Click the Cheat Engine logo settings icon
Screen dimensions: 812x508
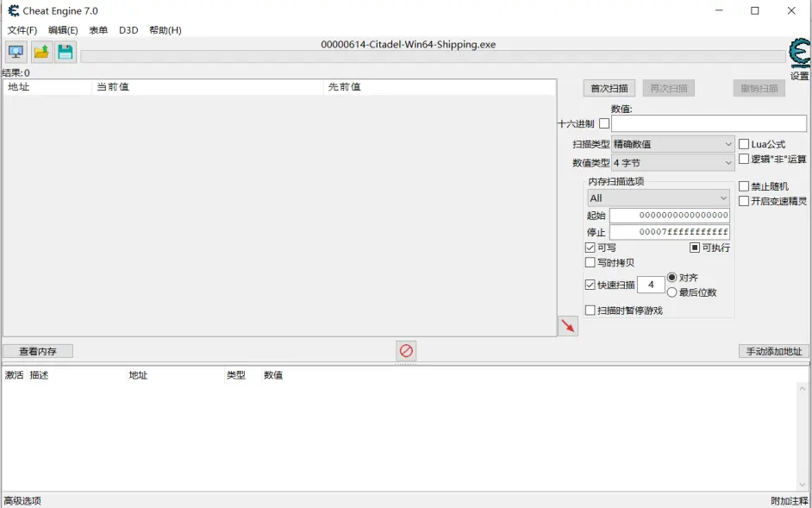[x=799, y=53]
